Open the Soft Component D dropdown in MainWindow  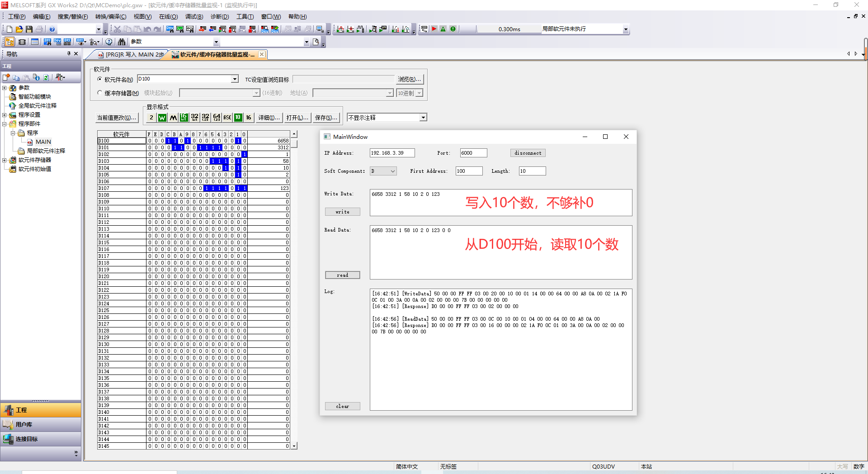[x=383, y=171]
